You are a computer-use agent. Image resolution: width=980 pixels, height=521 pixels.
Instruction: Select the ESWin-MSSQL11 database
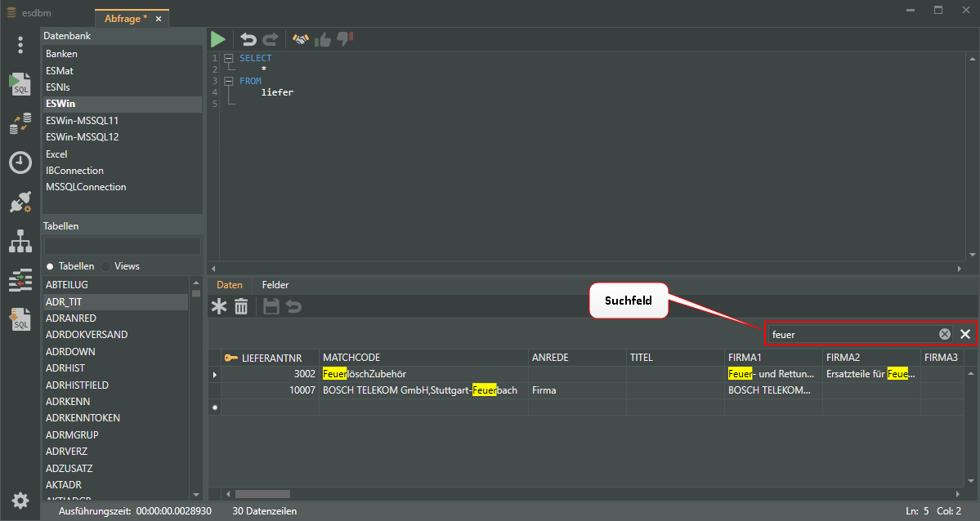(x=82, y=121)
